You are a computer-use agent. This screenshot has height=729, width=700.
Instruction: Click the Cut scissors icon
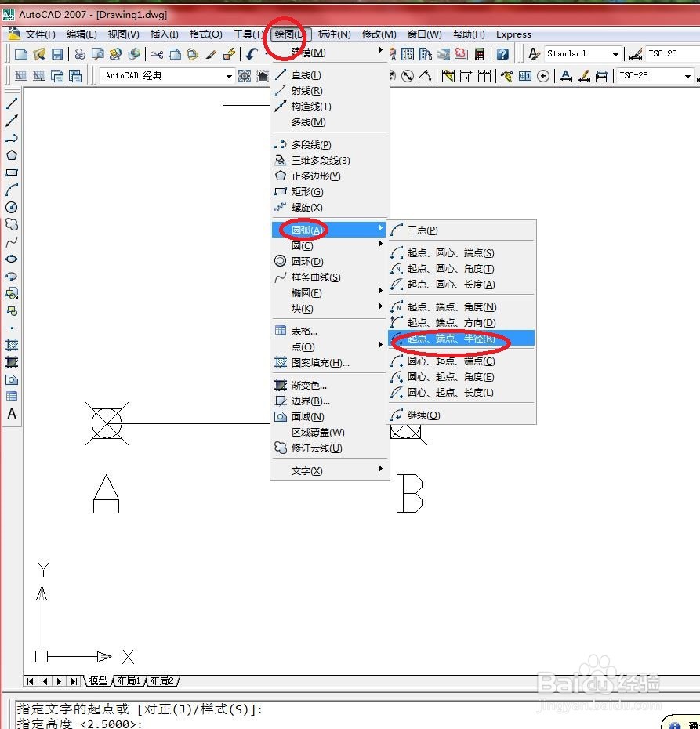coord(157,54)
